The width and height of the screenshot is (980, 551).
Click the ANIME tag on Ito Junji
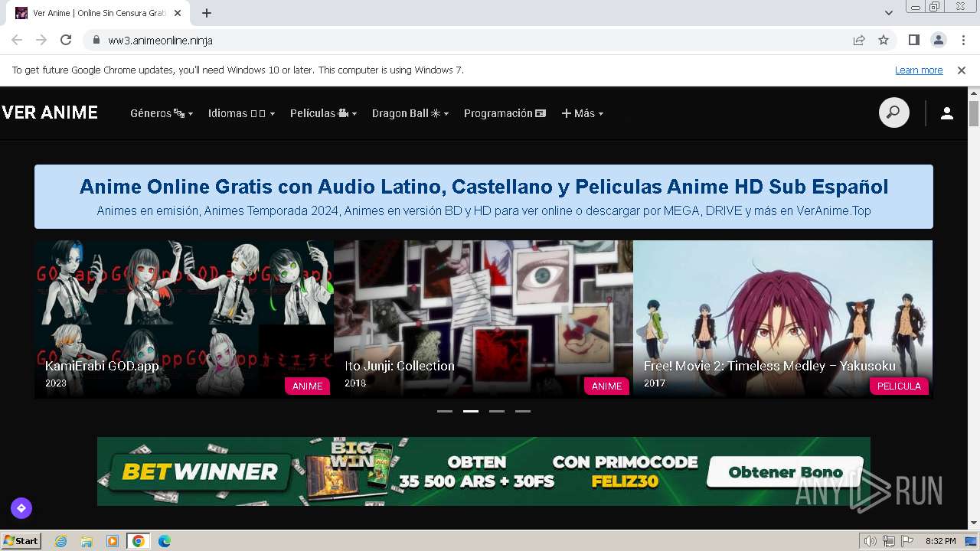(607, 386)
